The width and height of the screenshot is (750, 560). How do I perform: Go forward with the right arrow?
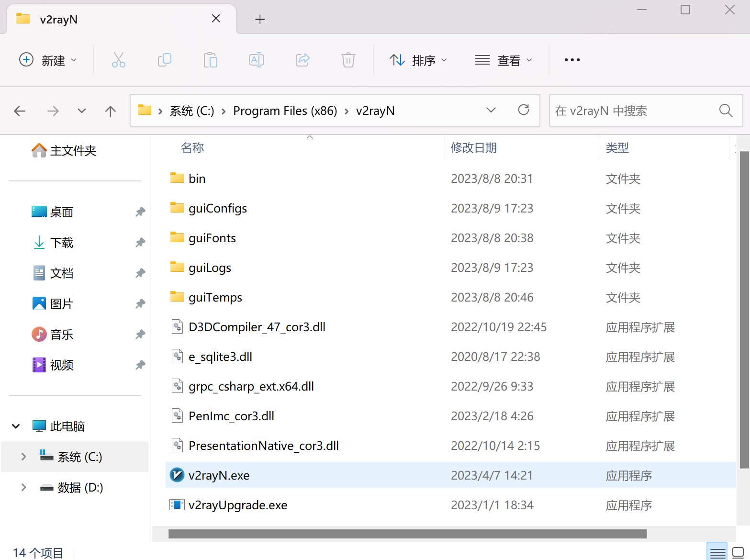pyautogui.click(x=53, y=111)
